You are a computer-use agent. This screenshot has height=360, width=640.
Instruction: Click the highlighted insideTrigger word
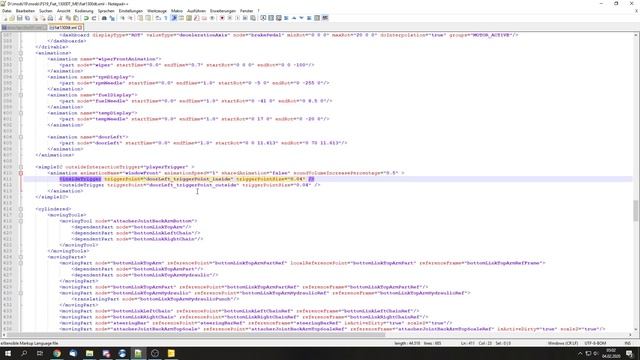pos(80,179)
